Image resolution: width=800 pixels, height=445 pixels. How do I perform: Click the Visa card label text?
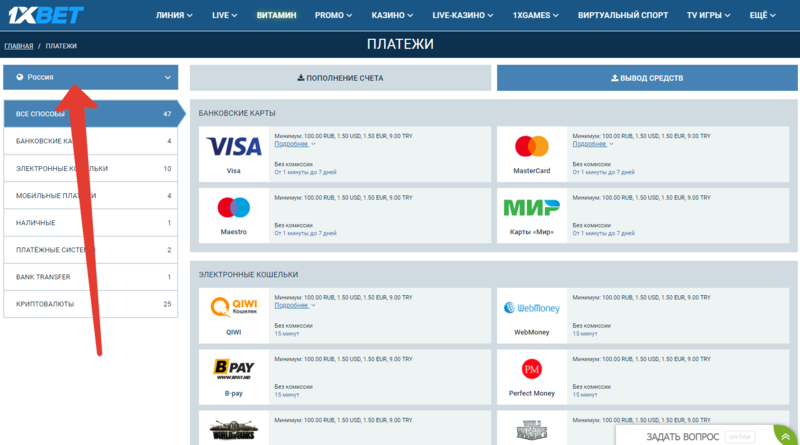[234, 171]
